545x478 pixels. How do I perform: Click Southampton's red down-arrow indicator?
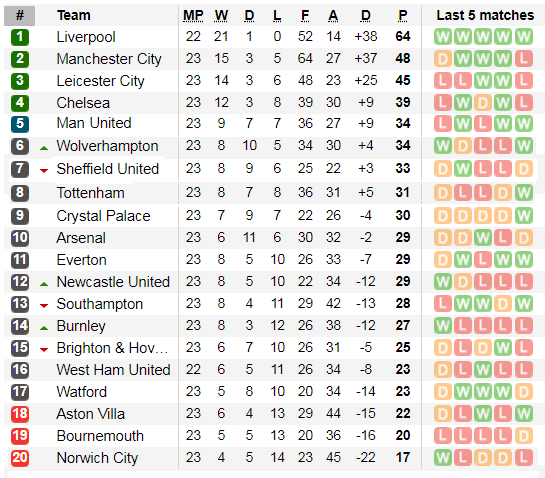coord(44,306)
